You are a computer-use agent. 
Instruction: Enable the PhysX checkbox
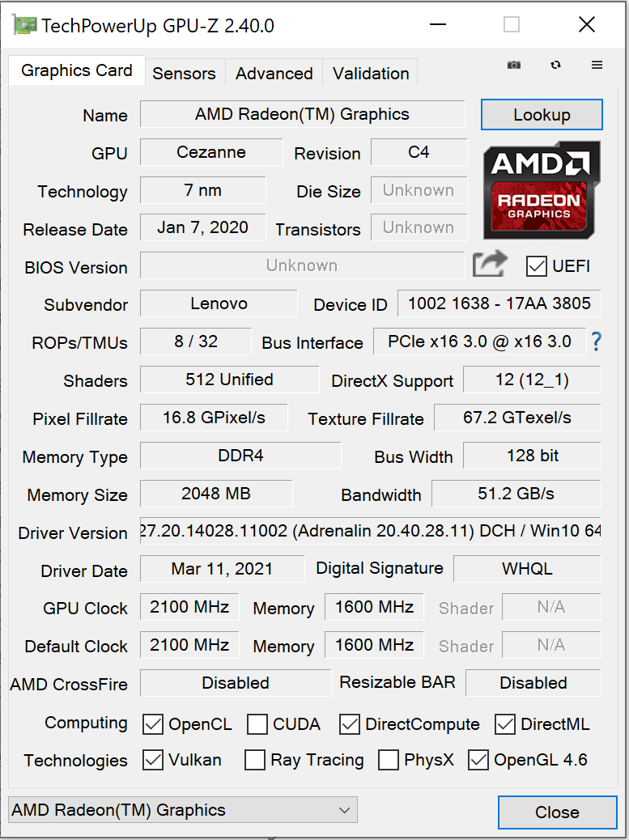coord(389,760)
